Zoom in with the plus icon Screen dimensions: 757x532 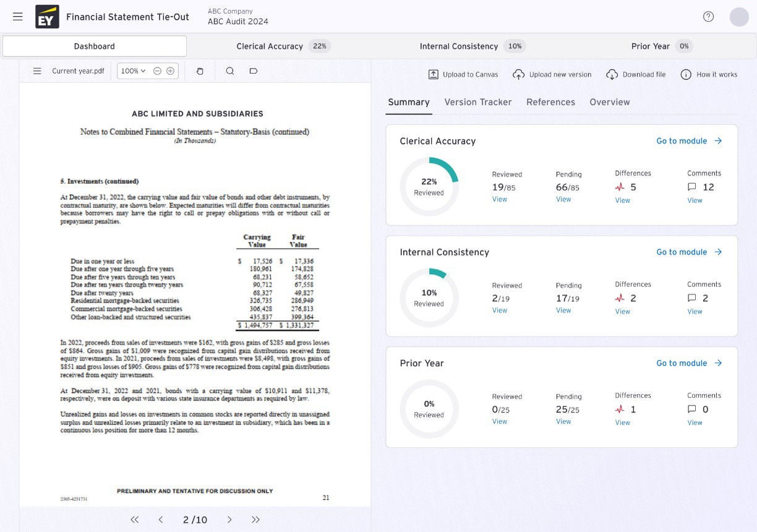click(x=170, y=71)
